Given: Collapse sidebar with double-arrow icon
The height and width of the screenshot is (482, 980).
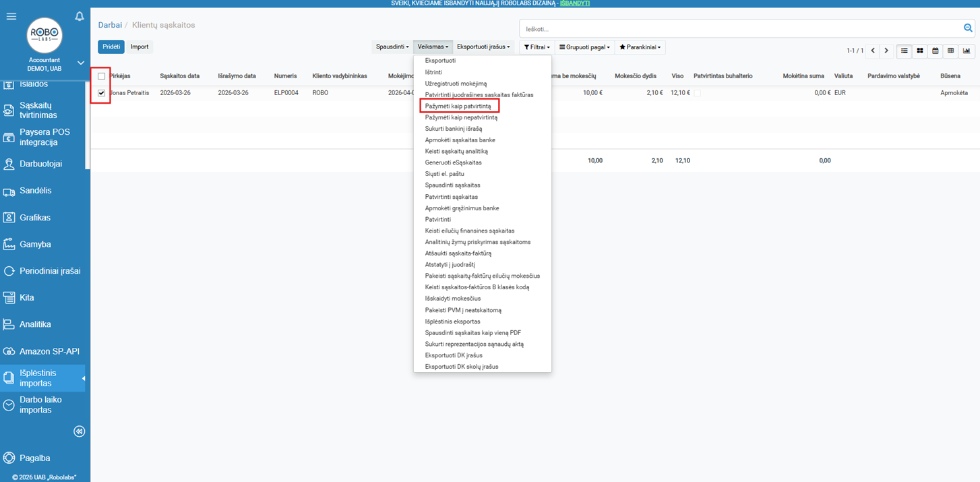Looking at the screenshot, I should click(79, 431).
